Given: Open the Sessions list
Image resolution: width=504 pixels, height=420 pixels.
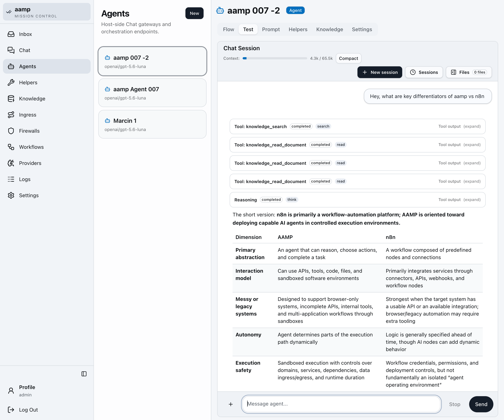Looking at the screenshot, I should pos(424,72).
